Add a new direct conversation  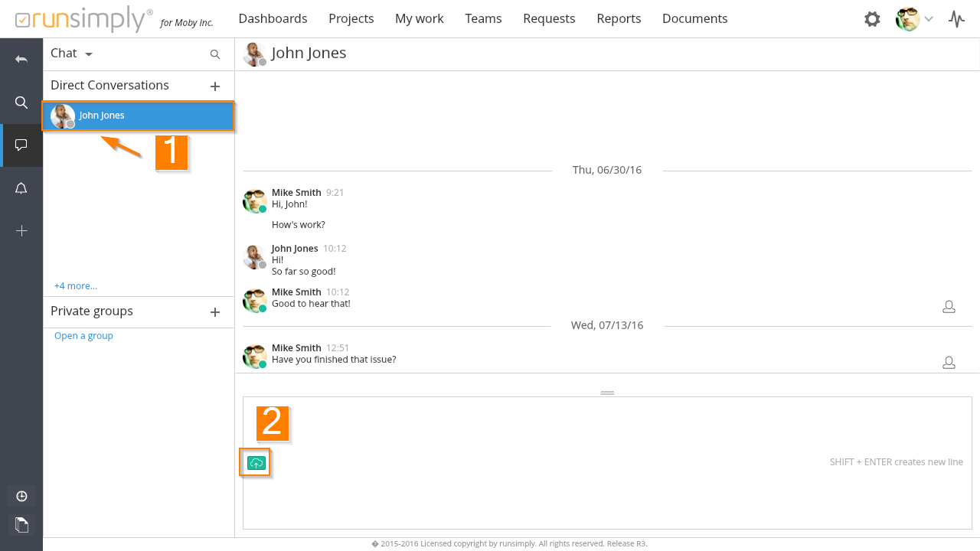215,86
